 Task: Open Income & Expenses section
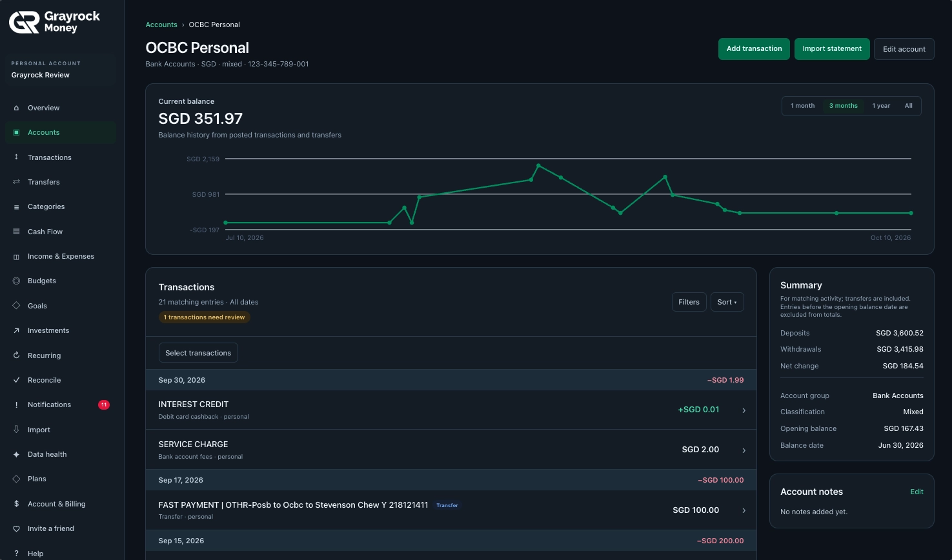pos(61,256)
